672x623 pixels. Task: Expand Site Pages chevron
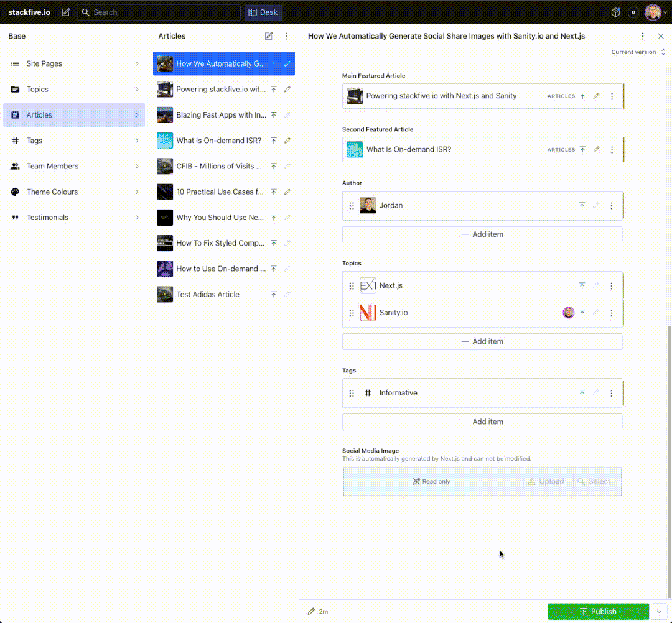[137, 63]
